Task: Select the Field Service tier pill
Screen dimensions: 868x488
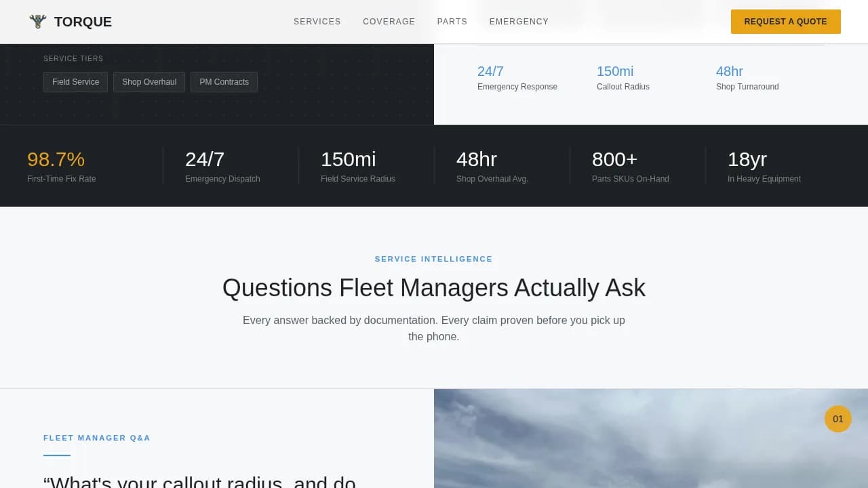Action: pyautogui.click(x=75, y=81)
